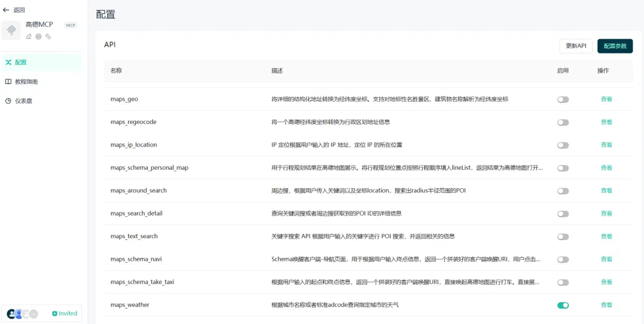644x324 pixels.
Task: Click 查看 for maps_regeocode
Action: [606, 122]
